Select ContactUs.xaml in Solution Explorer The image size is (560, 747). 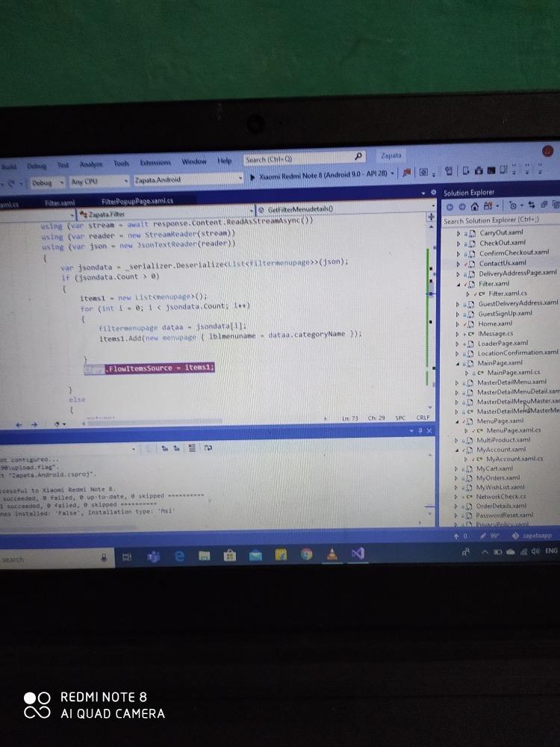pyautogui.click(x=502, y=263)
